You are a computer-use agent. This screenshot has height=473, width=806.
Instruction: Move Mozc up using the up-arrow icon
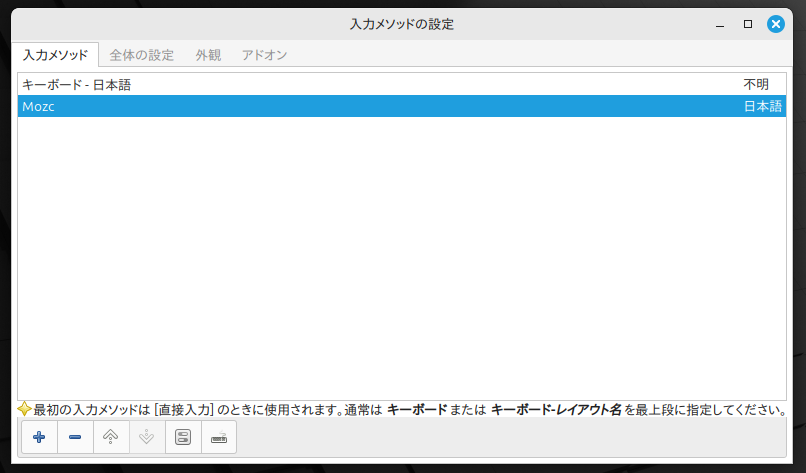point(111,437)
